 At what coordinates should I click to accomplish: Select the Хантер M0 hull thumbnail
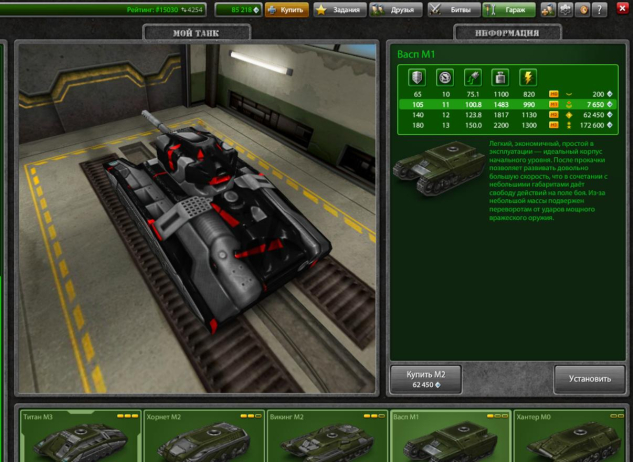tap(572, 435)
